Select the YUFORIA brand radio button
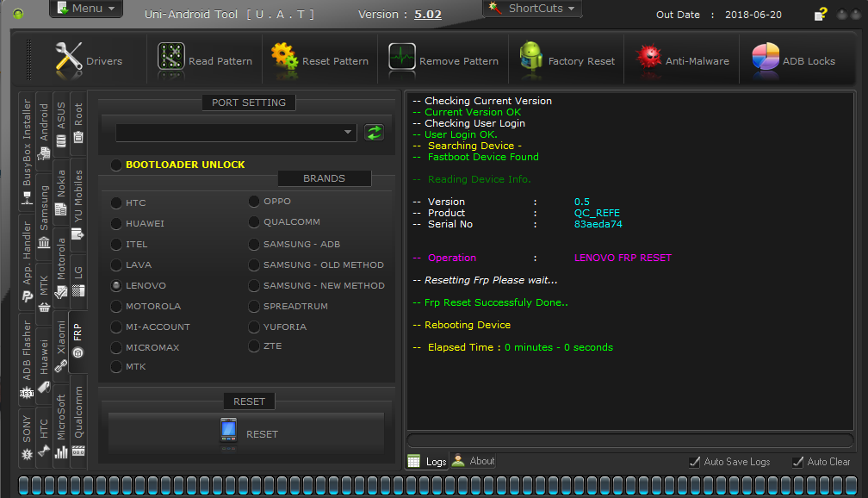 pyautogui.click(x=254, y=327)
